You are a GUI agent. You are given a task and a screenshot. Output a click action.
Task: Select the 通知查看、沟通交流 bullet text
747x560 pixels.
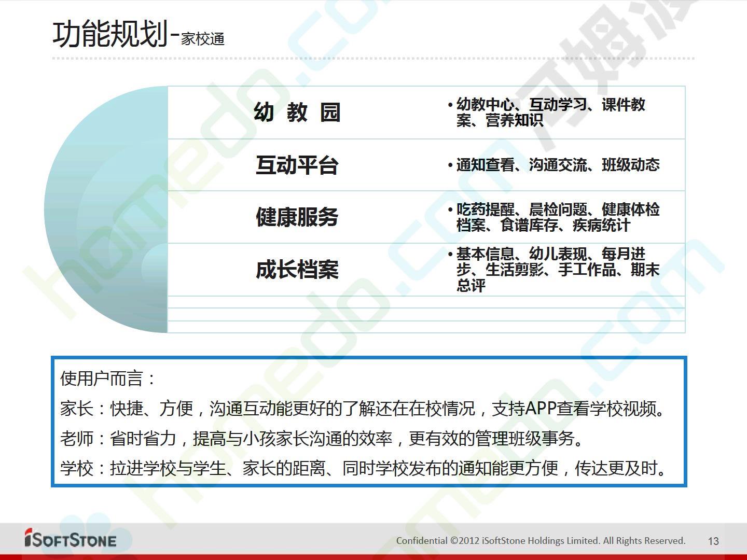tap(557, 165)
